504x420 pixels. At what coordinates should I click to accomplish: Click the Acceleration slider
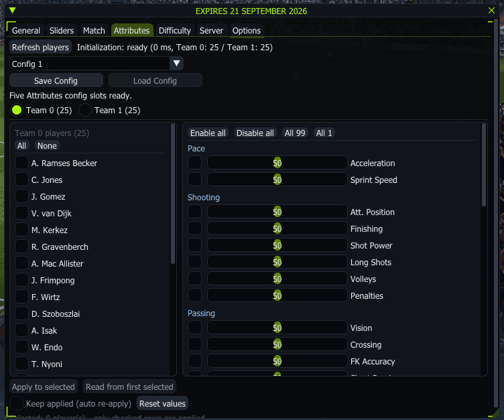pos(277,163)
